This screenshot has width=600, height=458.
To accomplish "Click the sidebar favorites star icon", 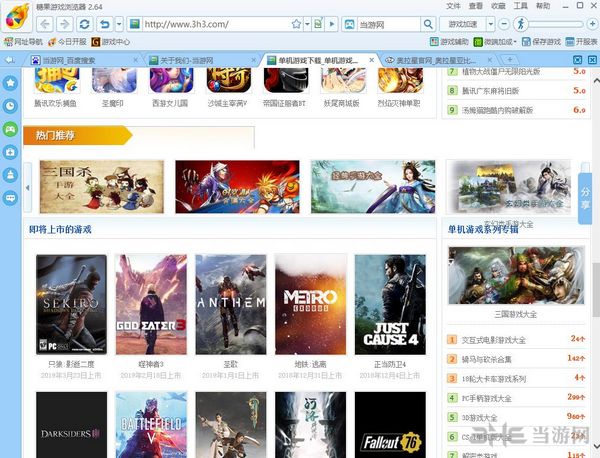I will pyautogui.click(x=10, y=83).
